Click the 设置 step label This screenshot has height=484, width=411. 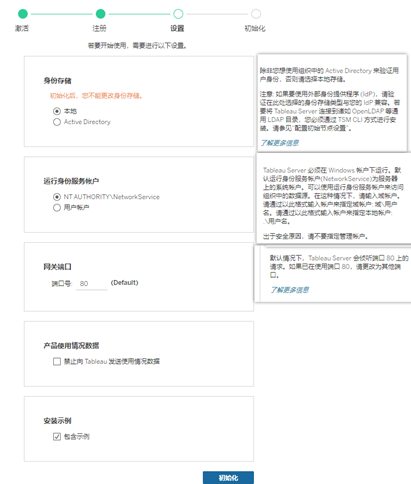click(177, 28)
